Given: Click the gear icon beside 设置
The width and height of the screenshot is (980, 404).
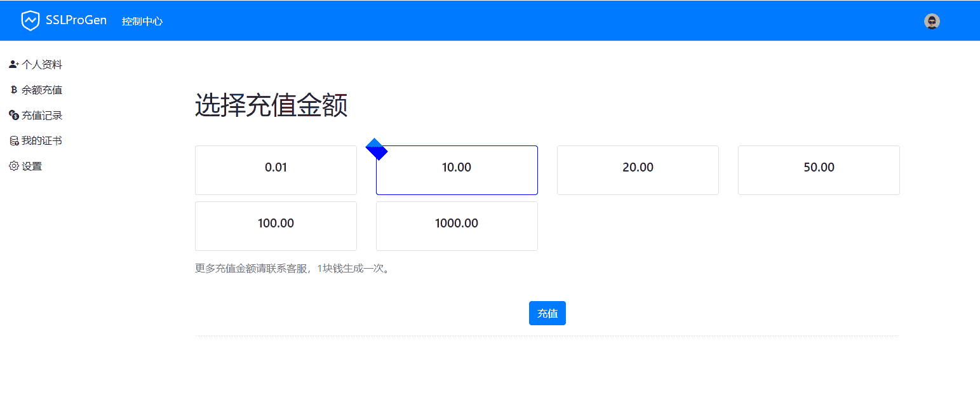Looking at the screenshot, I should pos(14,166).
